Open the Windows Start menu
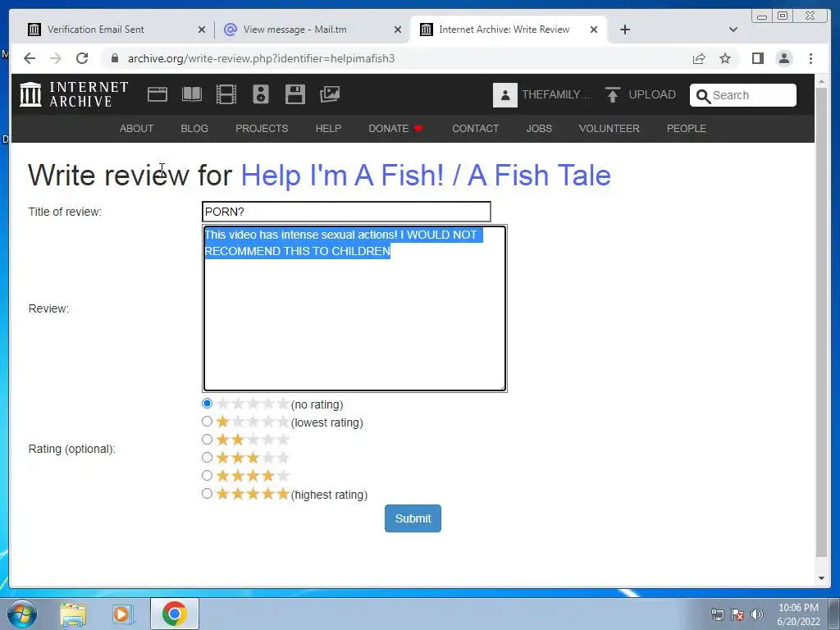840x630 pixels. click(x=21, y=614)
